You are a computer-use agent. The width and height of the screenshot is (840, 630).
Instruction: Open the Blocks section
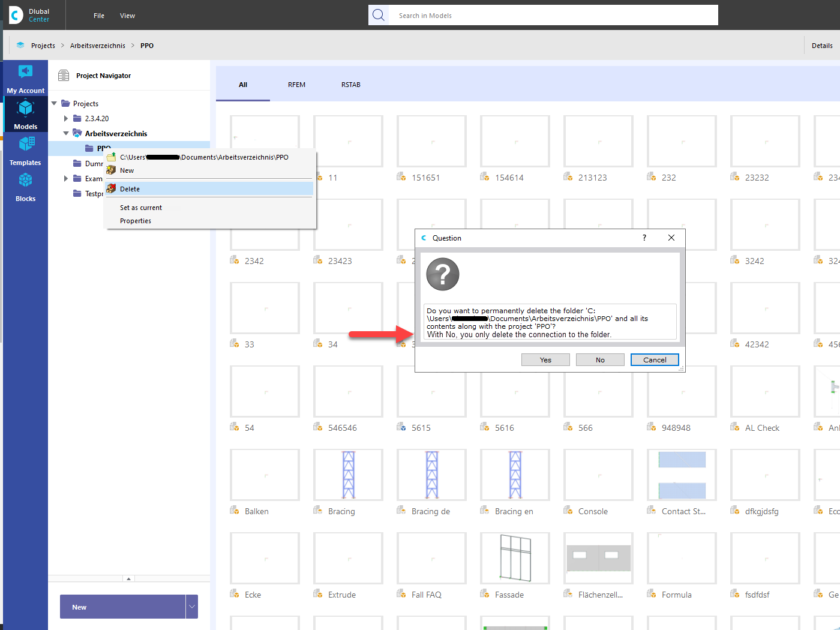[x=25, y=187]
